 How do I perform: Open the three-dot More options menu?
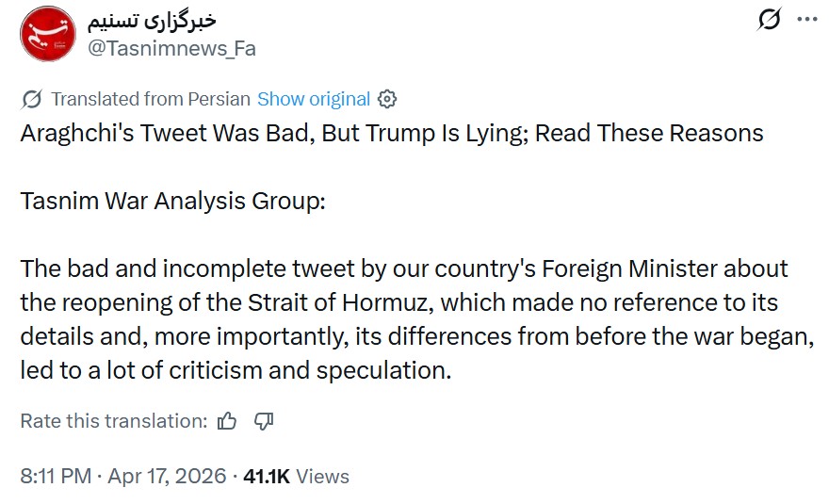click(807, 20)
